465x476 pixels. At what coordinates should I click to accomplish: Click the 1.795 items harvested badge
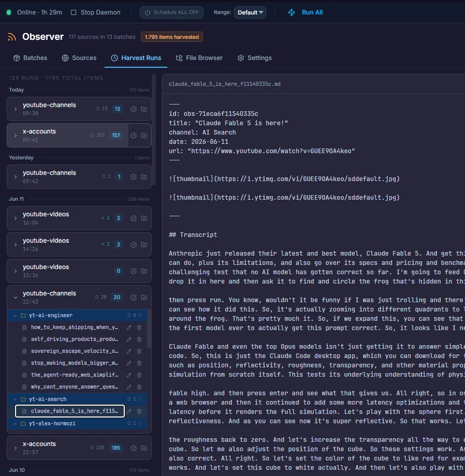pos(171,37)
